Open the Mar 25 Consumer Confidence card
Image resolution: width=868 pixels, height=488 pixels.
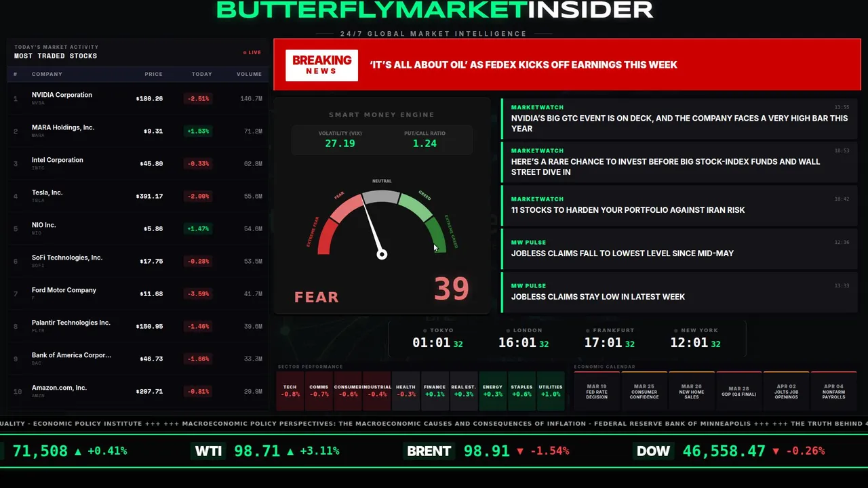(x=644, y=391)
